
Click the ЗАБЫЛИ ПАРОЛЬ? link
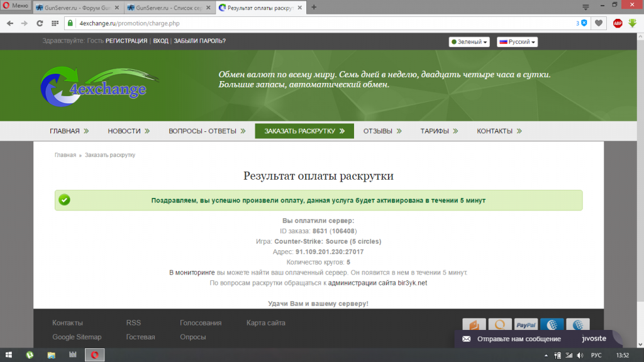click(199, 41)
